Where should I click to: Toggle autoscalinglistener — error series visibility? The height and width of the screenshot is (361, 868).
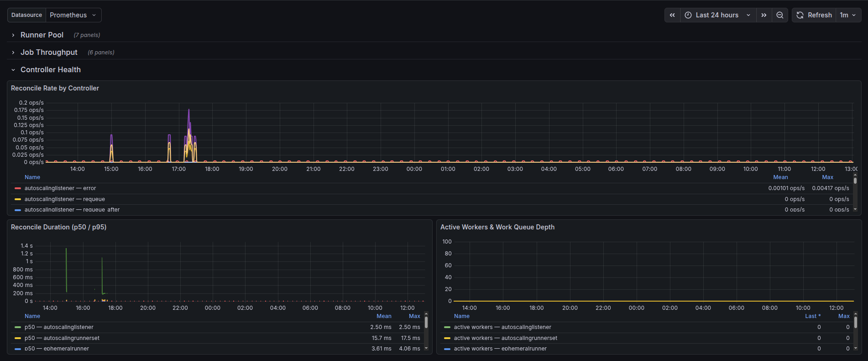pyautogui.click(x=60, y=188)
